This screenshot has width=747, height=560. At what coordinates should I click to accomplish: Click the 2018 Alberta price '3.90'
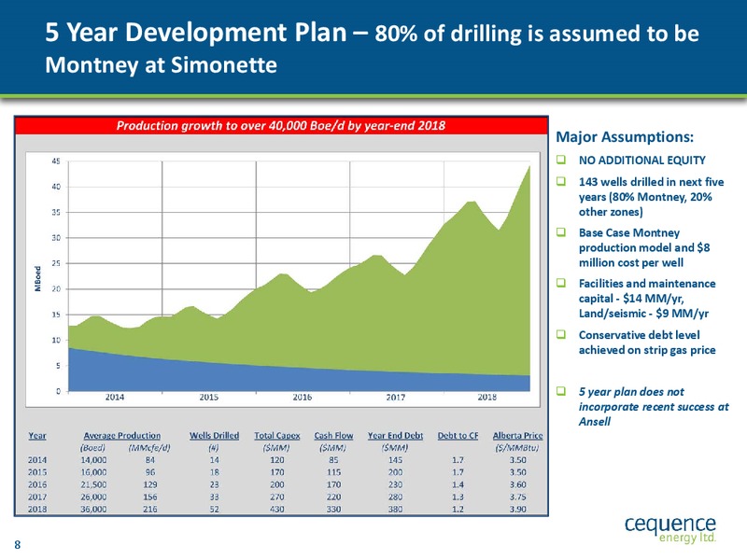point(518,509)
